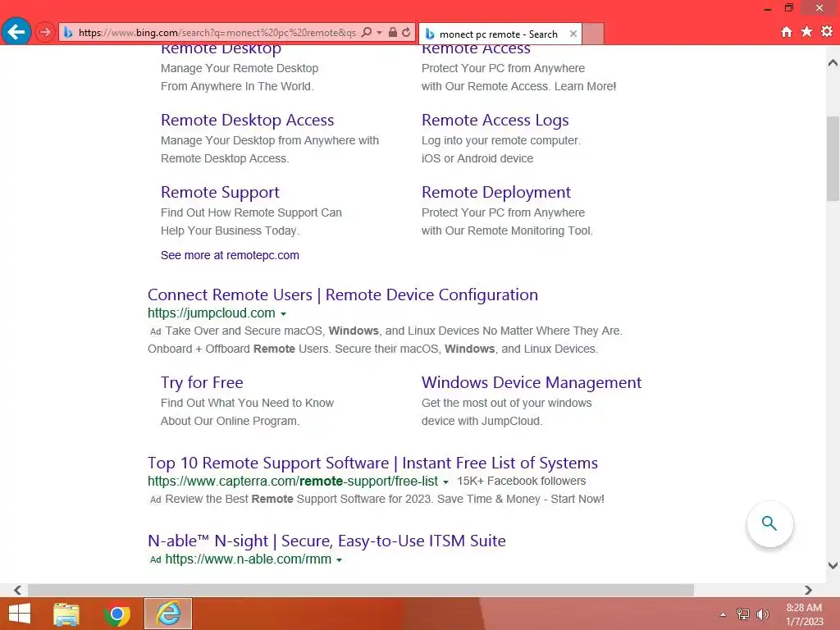
Task: Open the address bar autocomplete dropdown arrow
Action: click(379, 33)
